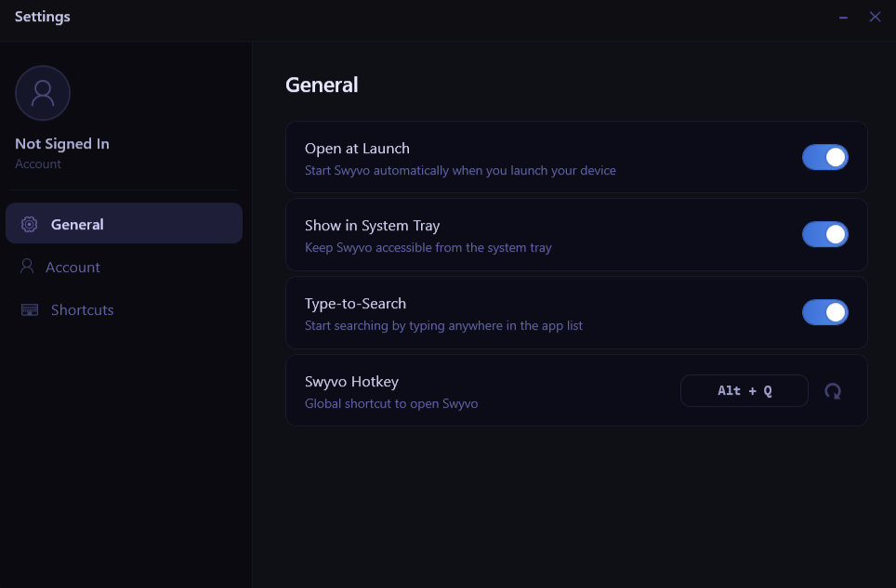Click the keyboard icon beside Shortcuts
This screenshot has height=588, width=896.
[x=30, y=309]
